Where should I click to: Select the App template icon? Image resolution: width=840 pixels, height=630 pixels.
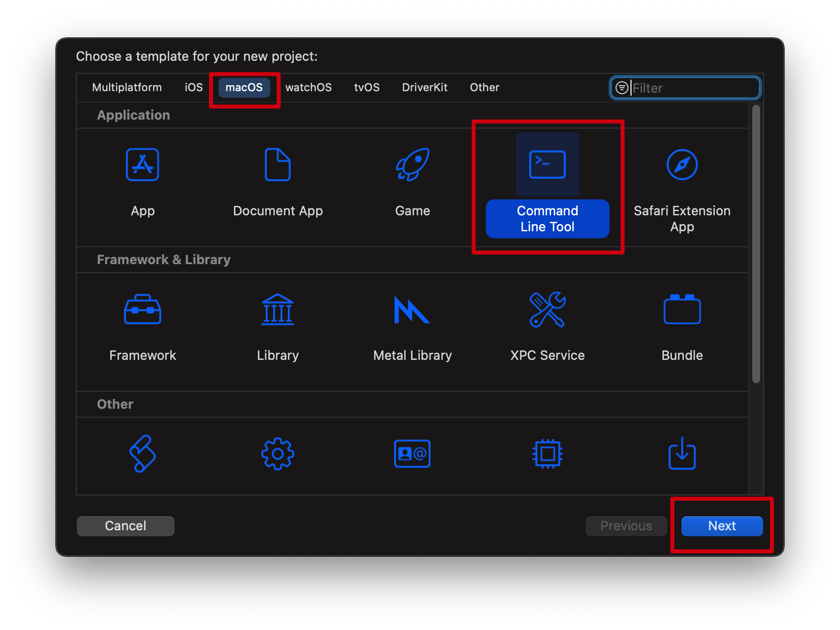[x=143, y=164]
